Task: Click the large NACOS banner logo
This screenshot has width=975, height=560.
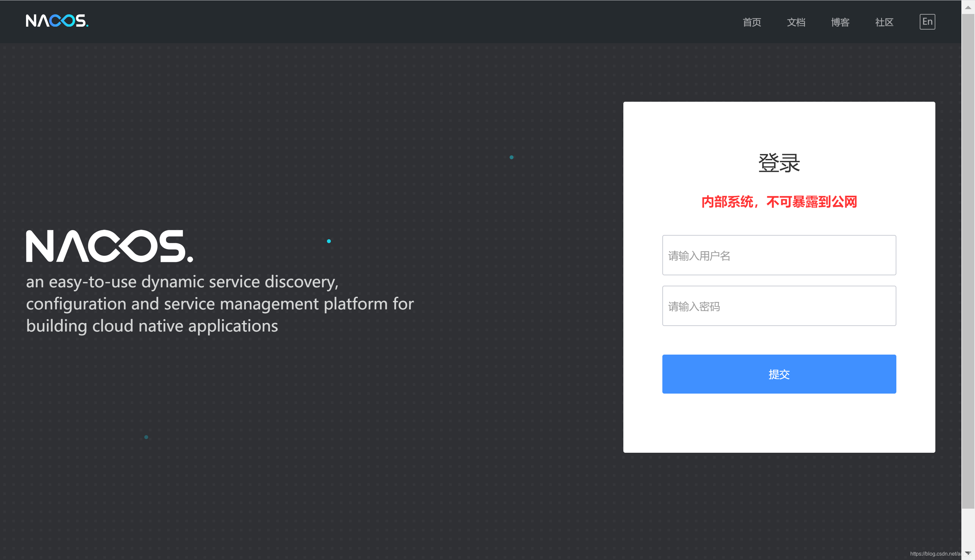Action: [109, 246]
